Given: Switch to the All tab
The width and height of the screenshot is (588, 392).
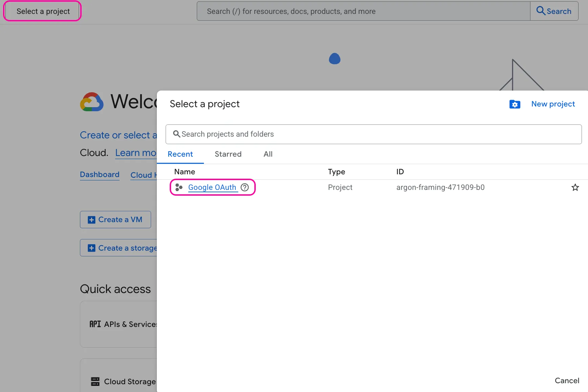Looking at the screenshot, I should point(268,154).
